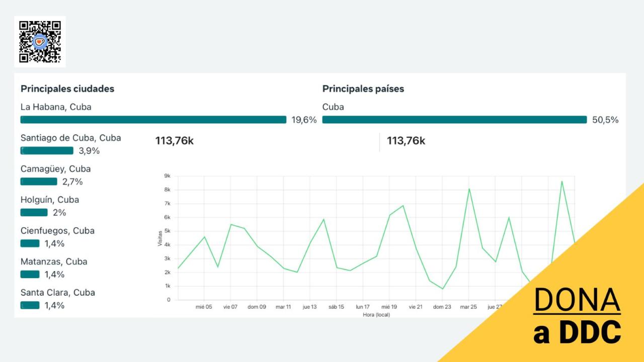Click the Camagüey 2,7% bar
Screen dimensions: 644x362
coord(39,182)
